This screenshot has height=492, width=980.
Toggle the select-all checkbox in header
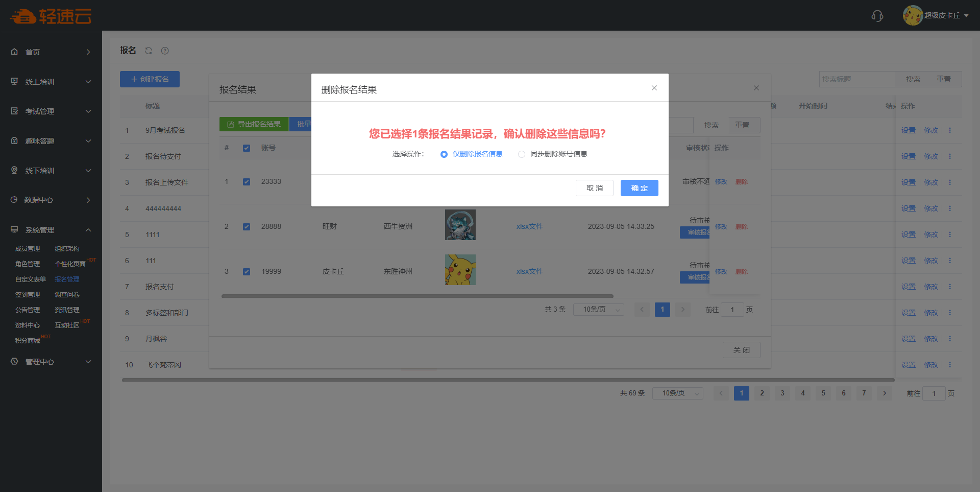[x=247, y=148]
